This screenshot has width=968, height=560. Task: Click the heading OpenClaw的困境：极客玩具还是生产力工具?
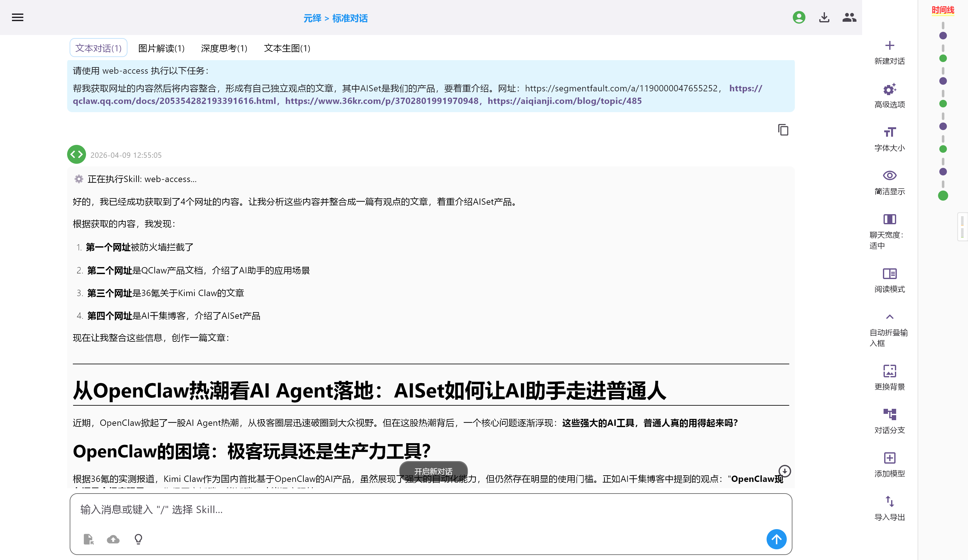point(251,451)
